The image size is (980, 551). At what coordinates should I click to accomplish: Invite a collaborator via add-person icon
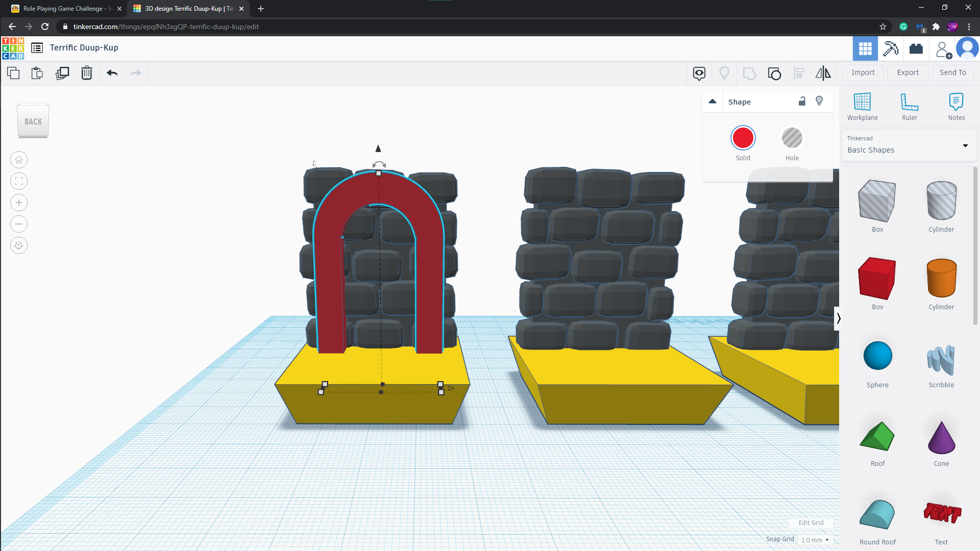click(x=943, y=49)
